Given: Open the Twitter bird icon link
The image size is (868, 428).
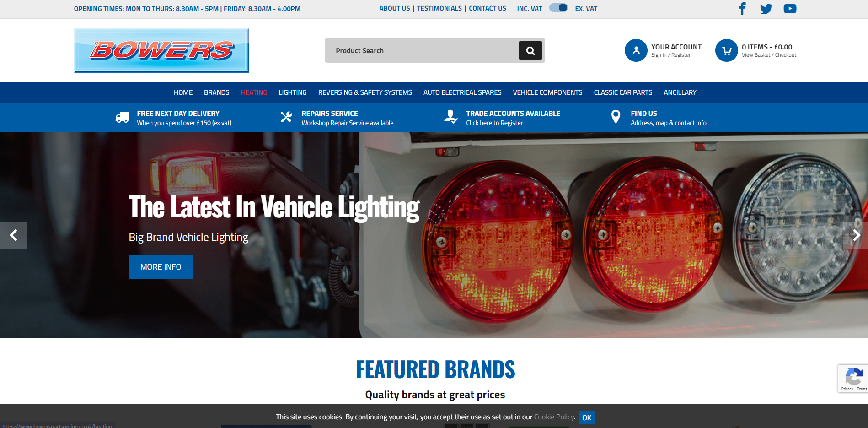Looking at the screenshot, I should coord(766,9).
